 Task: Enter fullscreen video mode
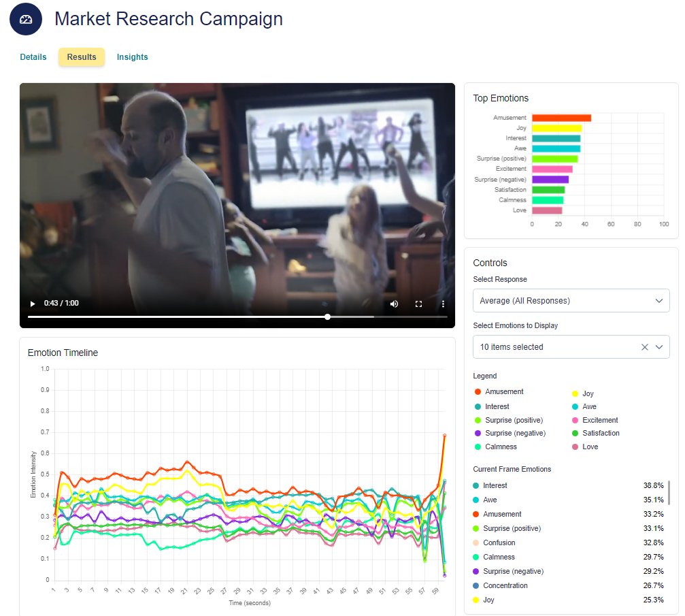tap(418, 304)
